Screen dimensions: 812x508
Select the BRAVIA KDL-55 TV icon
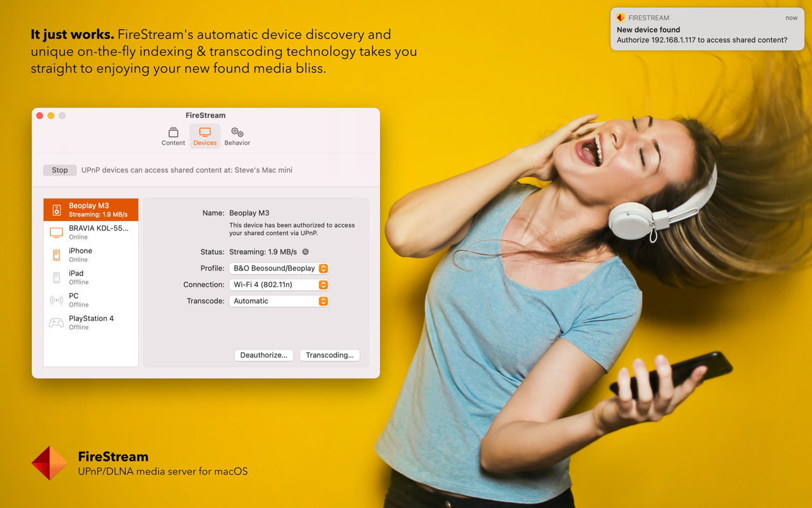(x=56, y=233)
